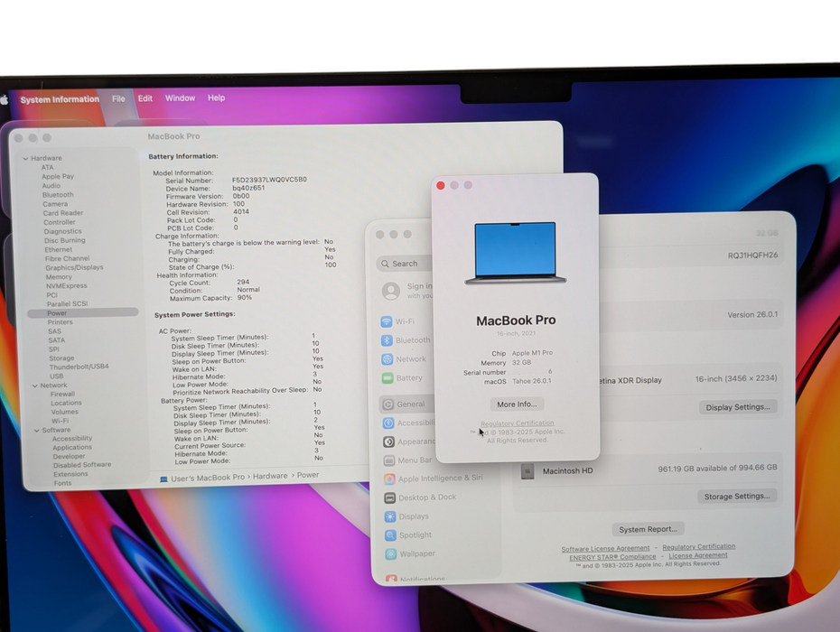The image size is (840, 632).
Task: Select Printers in the sidebar
Action: pyautogui.click(x=60, y=322)
